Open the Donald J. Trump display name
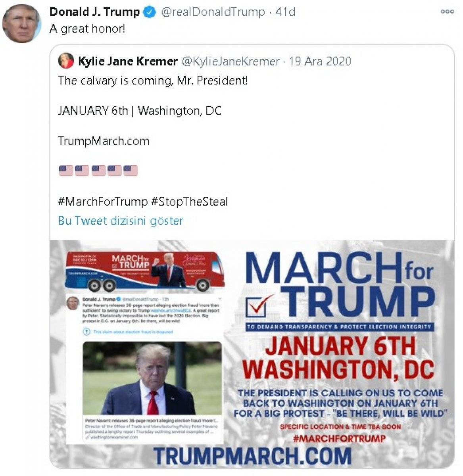 pyautogui.click(x=94, y=12)
